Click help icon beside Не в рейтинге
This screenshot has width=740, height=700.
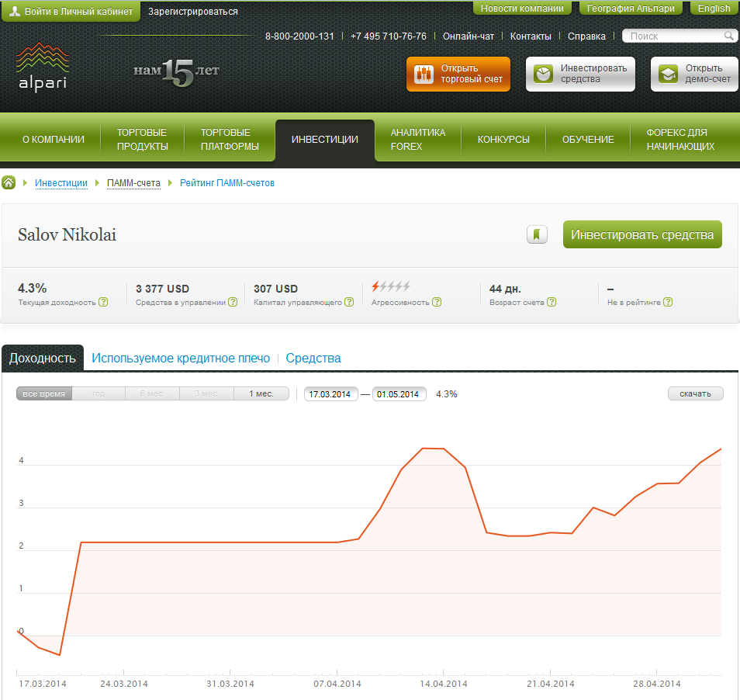668,302
